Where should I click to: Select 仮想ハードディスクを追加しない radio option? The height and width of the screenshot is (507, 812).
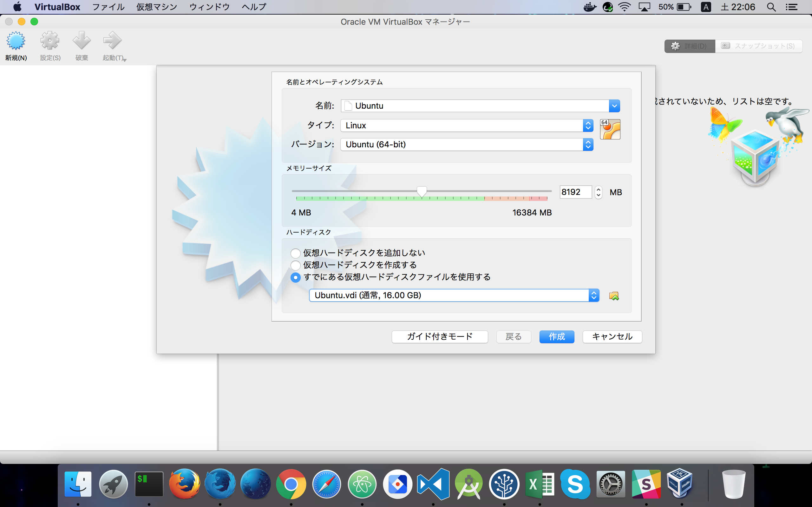point(295,253)
